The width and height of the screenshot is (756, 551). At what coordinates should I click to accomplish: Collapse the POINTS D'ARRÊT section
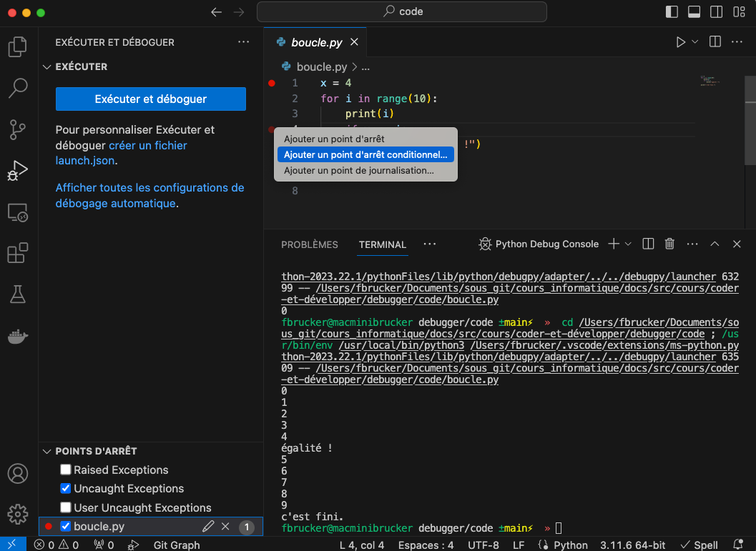[x=48, y=451]
